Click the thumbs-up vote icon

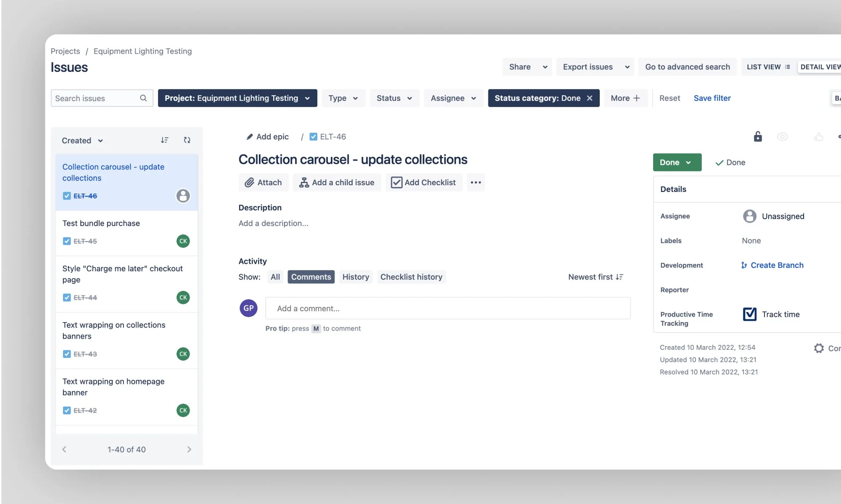[x=818, y=136]
